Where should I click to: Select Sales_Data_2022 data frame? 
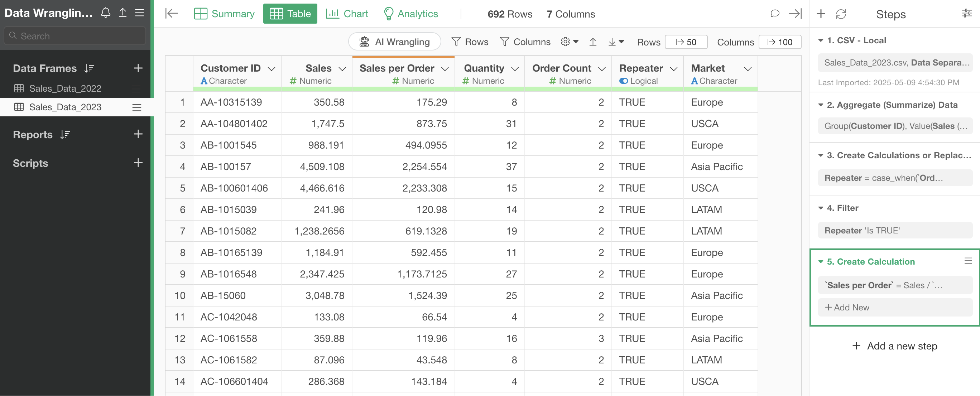pos(65,88)
